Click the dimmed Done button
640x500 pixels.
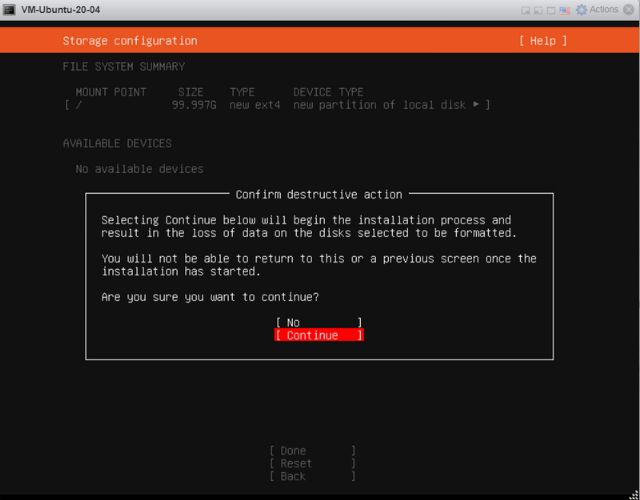[312, 451]
